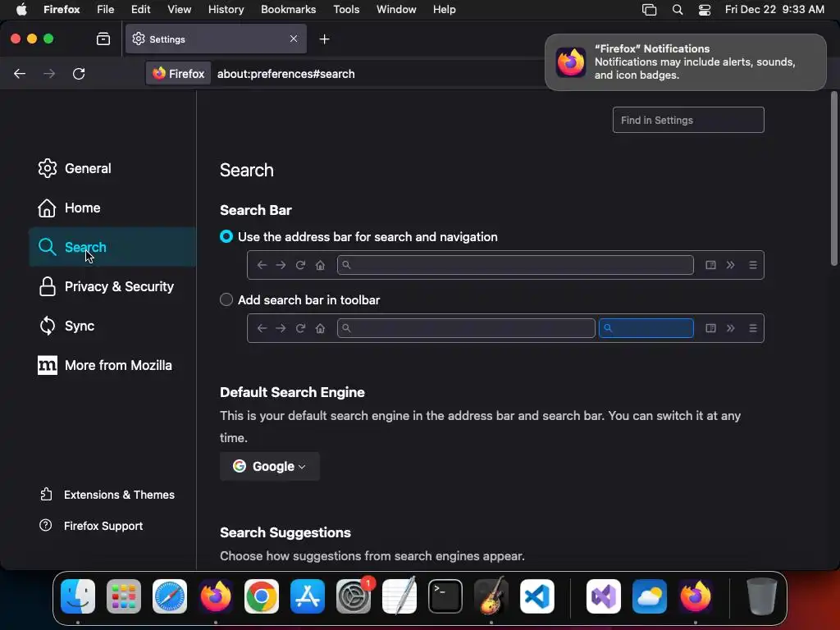840x630 pixels.
Task: Open the tab overview button
Action: click(x=103, y=39)
